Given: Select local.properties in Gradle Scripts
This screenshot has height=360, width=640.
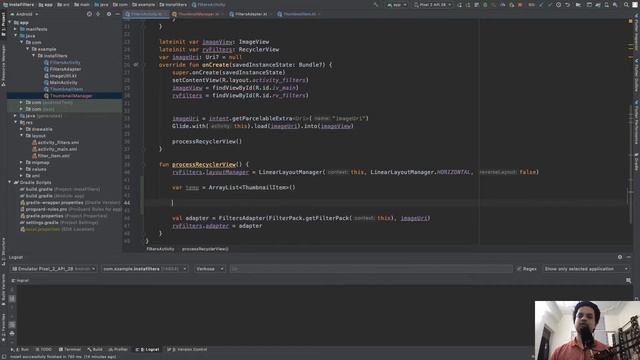Looking at the screenshot, I should pyautogui.click(x=42, y=229).
